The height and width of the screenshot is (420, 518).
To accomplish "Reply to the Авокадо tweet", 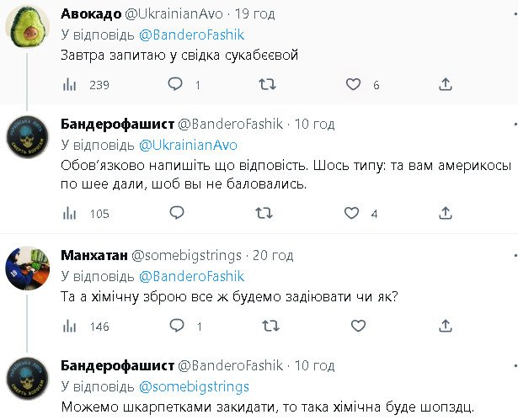I will (x=175, y=84).
